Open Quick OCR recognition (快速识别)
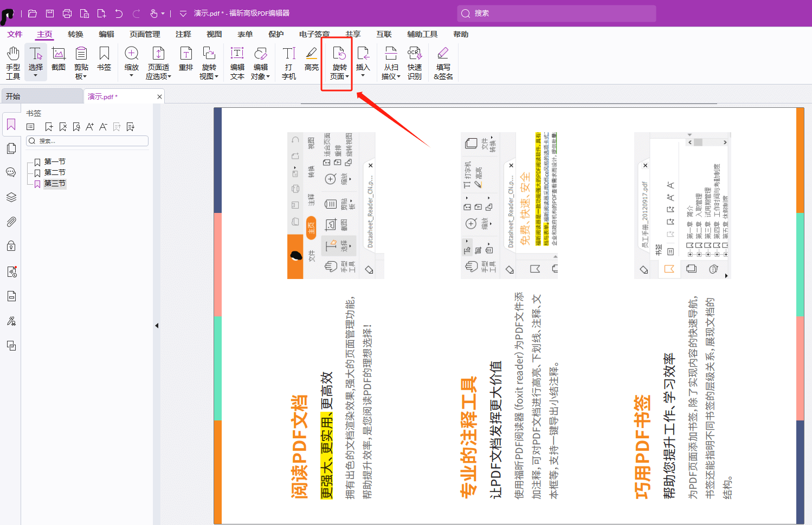The height and width of the screenshot is (525, 812). coord(415,62)
